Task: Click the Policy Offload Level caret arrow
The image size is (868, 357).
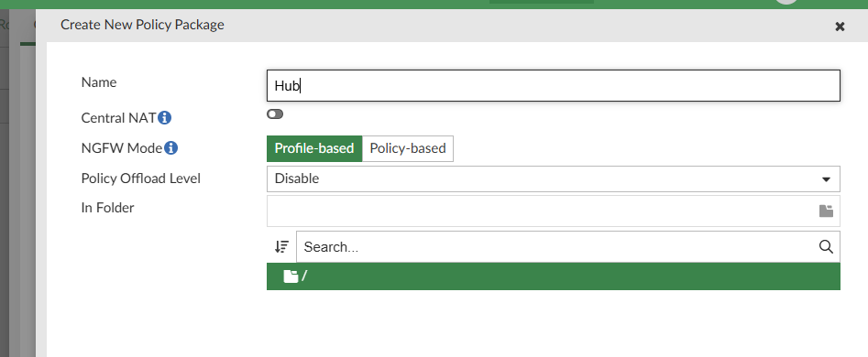Action: coord(826,179)
